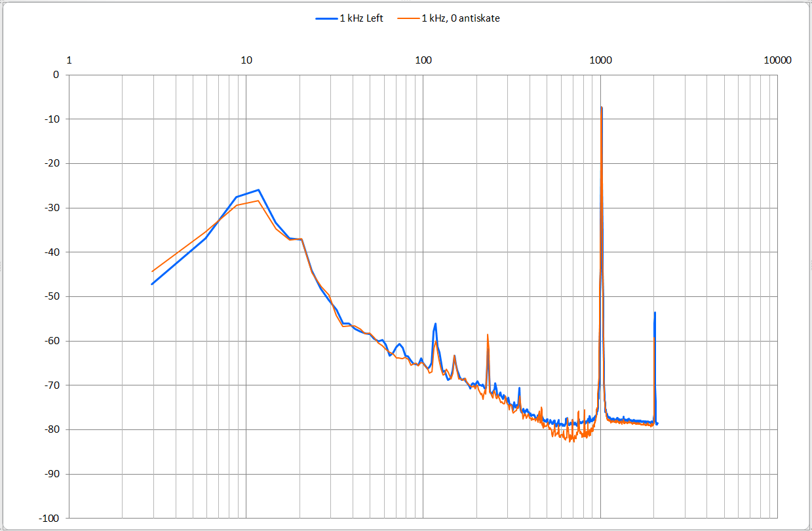Click the horizontal axis label 1

point(69,60)
